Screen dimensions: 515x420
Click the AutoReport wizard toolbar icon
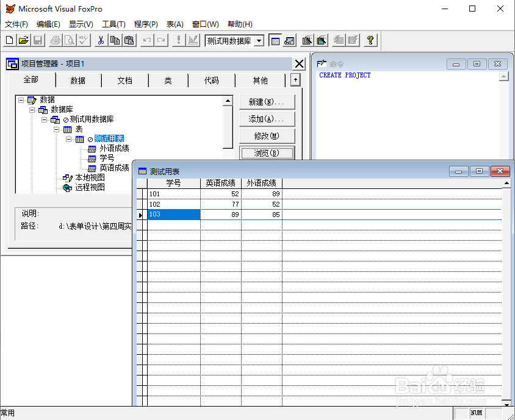click(353, 40)
